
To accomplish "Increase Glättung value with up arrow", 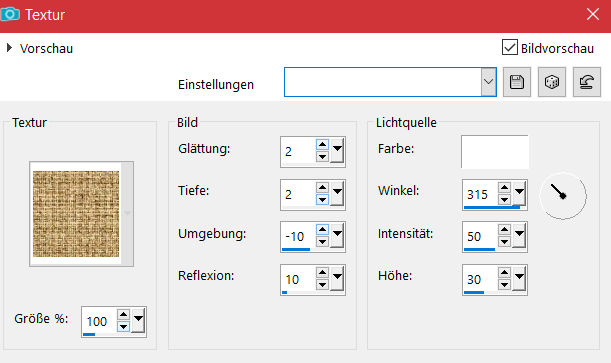I will (x=322, y=145).
